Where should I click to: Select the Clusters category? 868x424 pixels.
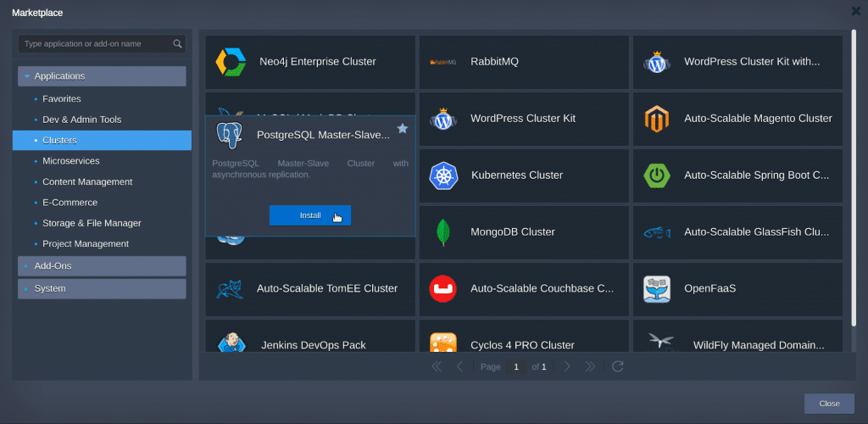pos(102,140)
